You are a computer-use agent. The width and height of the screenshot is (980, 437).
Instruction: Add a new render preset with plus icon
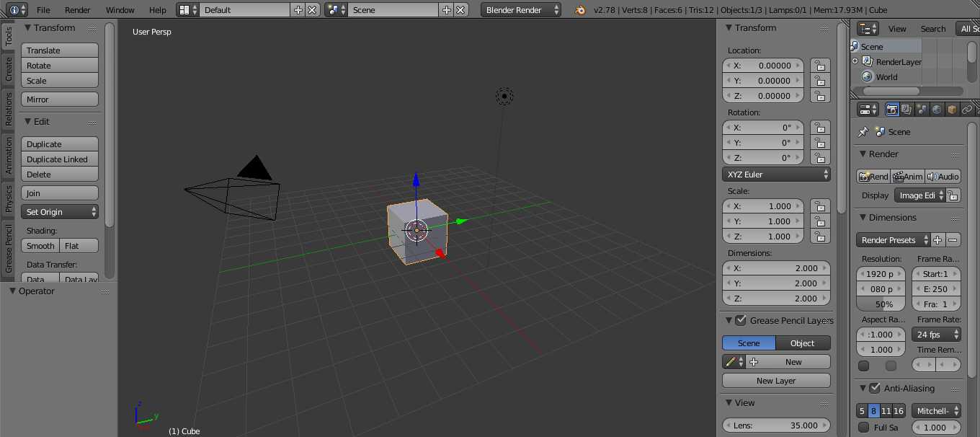[x=937, y=240]
